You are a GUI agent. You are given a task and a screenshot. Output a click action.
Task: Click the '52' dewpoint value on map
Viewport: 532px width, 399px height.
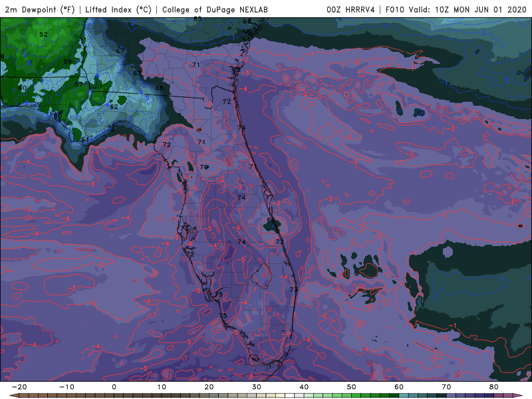point(43,35)
